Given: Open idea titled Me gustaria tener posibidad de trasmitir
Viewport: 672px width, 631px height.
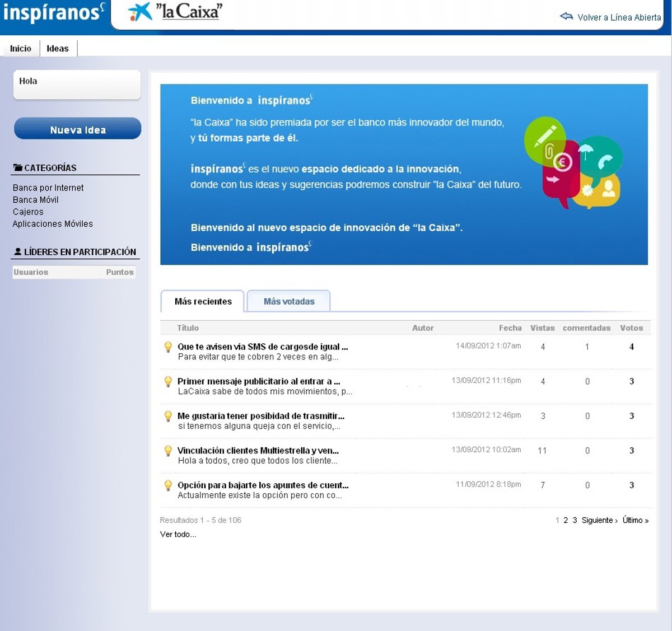Looking at the screenshot, I should coord(260,416).
